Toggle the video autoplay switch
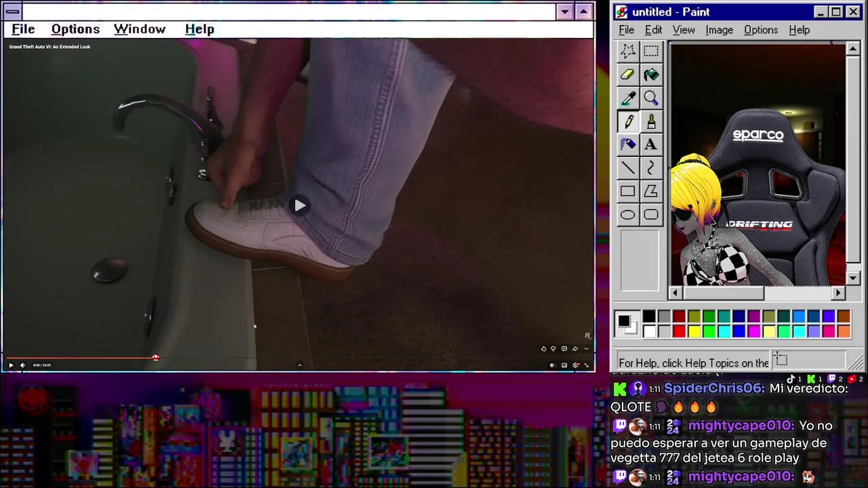The height and width of the screenshot is (488, 868). [552, 365]
